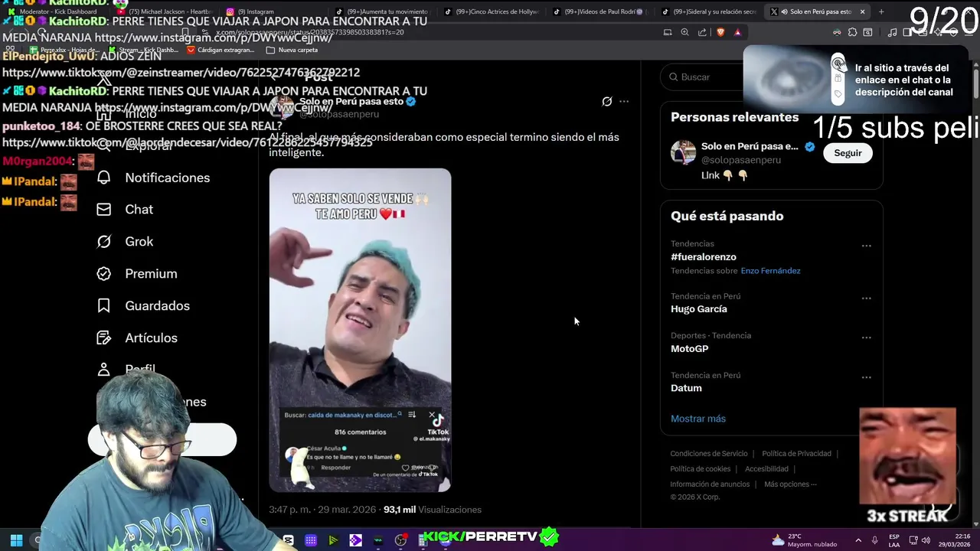Click the share icon in the address bar

[702, 32]
